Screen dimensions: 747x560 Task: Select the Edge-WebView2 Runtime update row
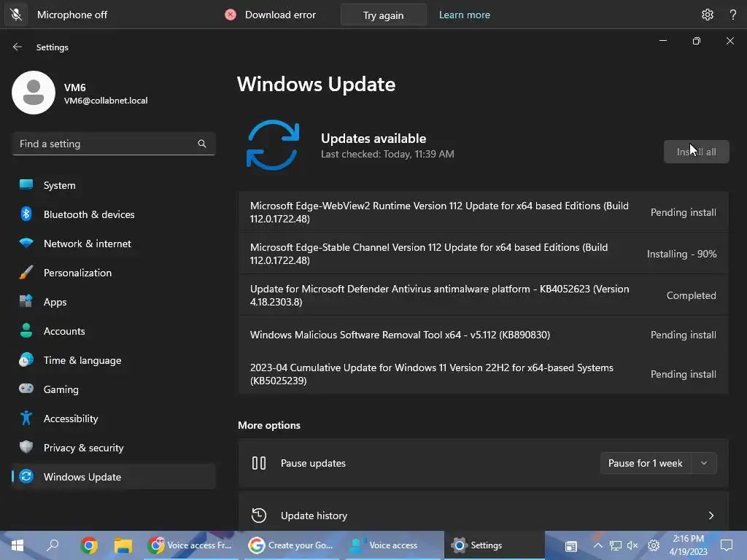click(x=483, y=212)
